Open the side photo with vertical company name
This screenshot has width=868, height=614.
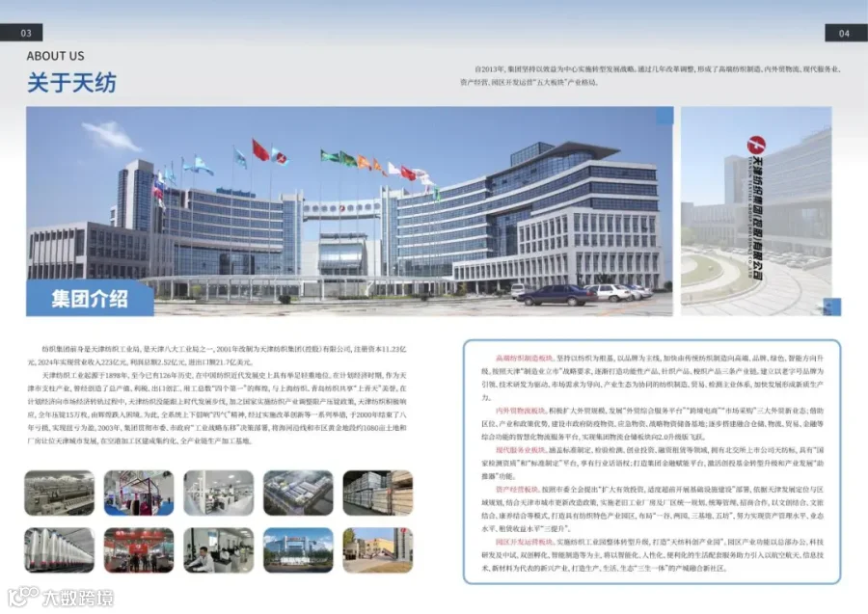coord(757,211)
